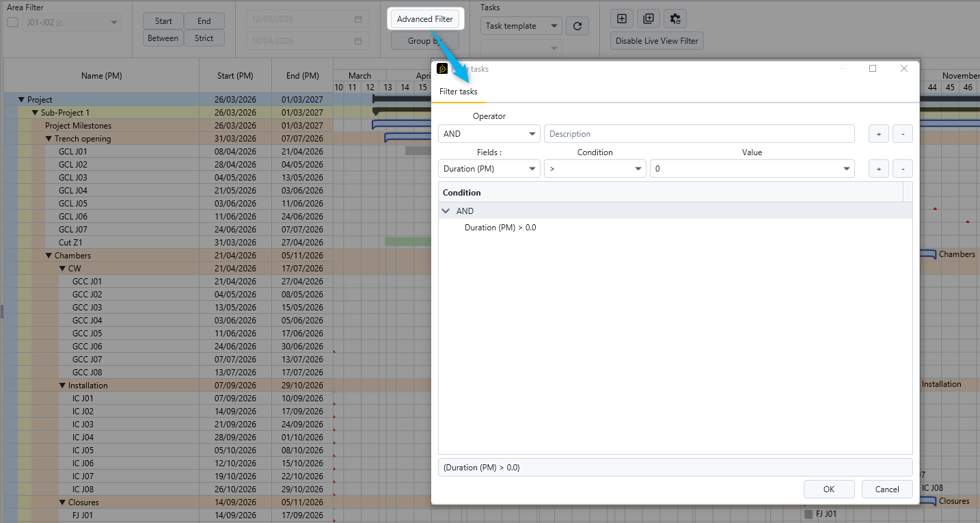Click plus button in the Operator row
Image resolution: width=980 pixels, height=523 pixels.
(878, 134)
